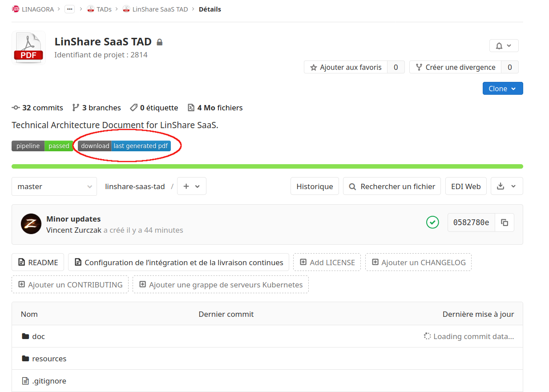Image resolution: width=549 pixels, height=392 pixels.
Task: Open the plus add-file dropdown
Action: coord(191,186)
